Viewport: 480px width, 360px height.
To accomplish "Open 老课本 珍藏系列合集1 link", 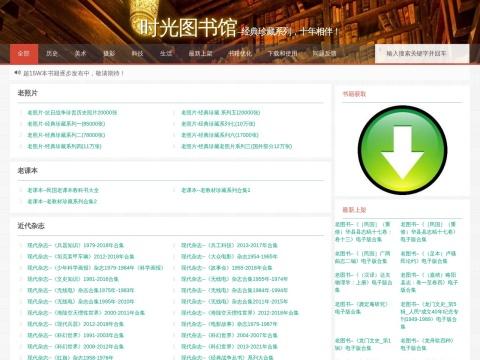I will tap(215, 190).
